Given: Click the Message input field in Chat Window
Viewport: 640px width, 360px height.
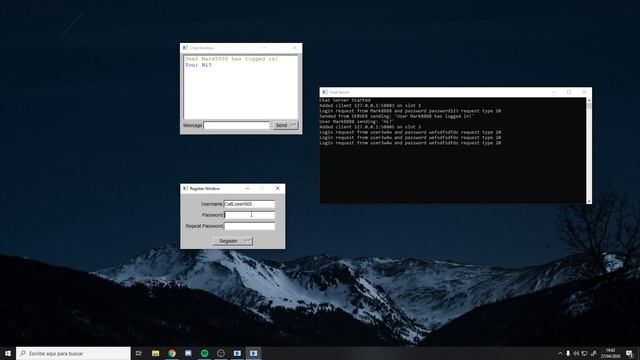Looking at the screenshot, I should (237, 126).
